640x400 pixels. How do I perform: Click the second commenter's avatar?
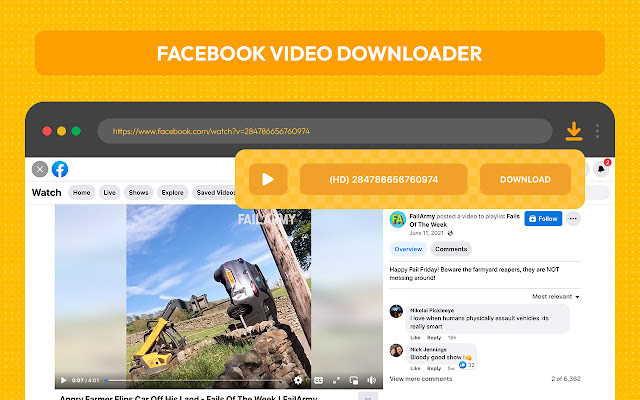[396, 350]
